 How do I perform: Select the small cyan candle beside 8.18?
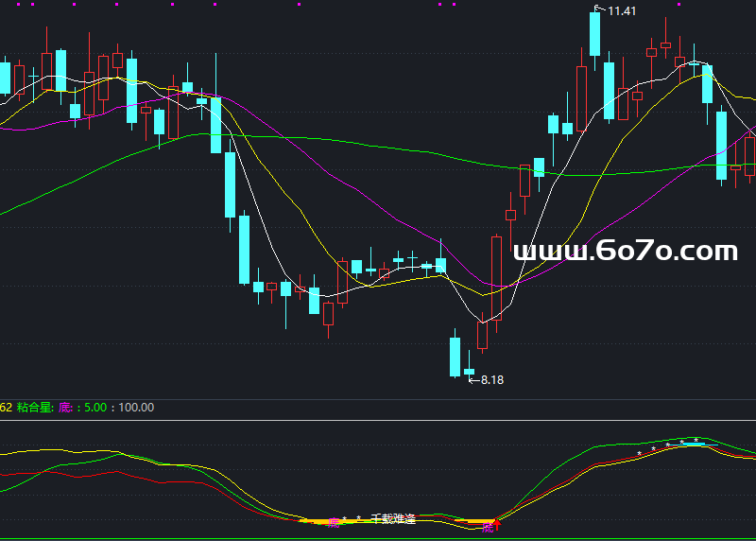(469, 371)
